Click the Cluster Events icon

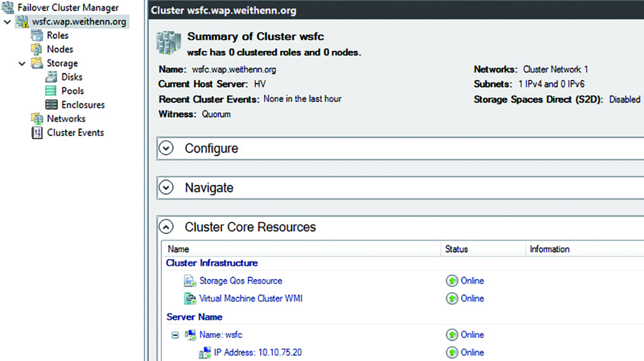click(37, 133)
